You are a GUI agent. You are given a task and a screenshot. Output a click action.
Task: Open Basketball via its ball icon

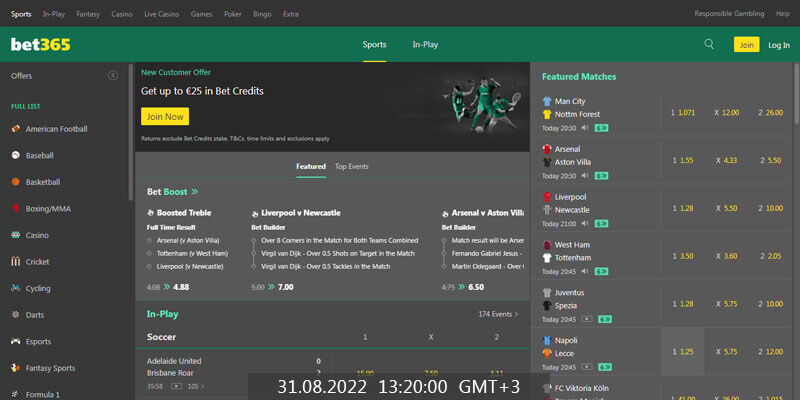coord(15,182)
